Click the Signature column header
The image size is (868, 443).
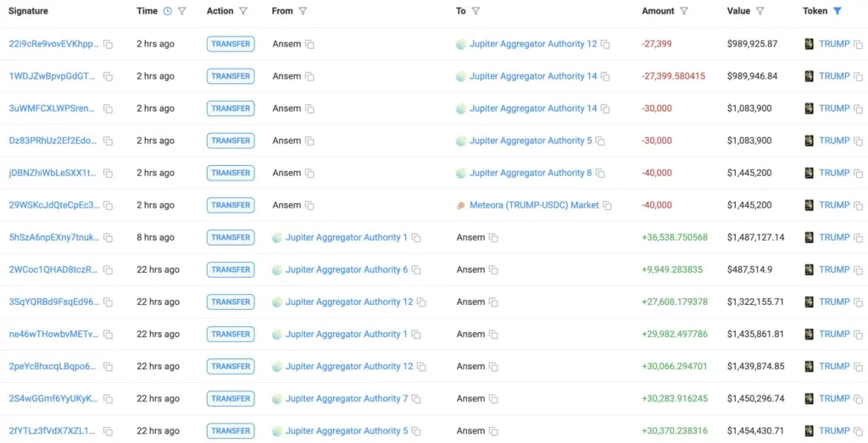click(28, 11)
